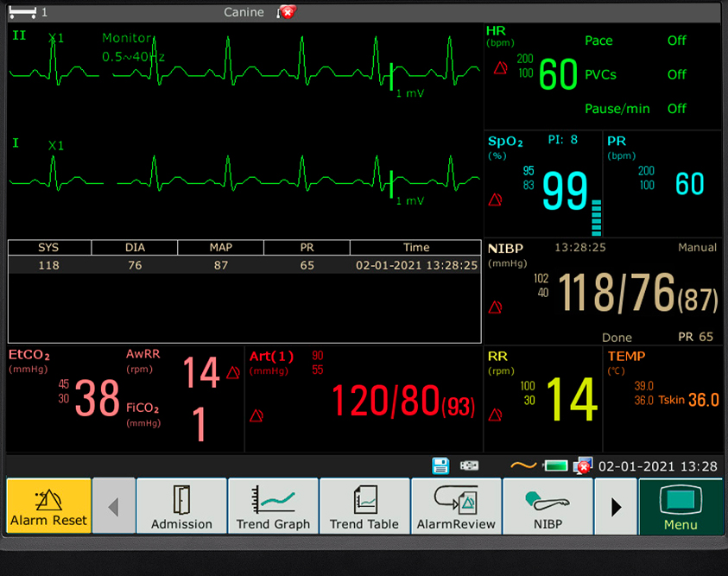Viewport: 728px width, 576px height.
Task: Open the SpO2 value 99
Action: (565, 190)
